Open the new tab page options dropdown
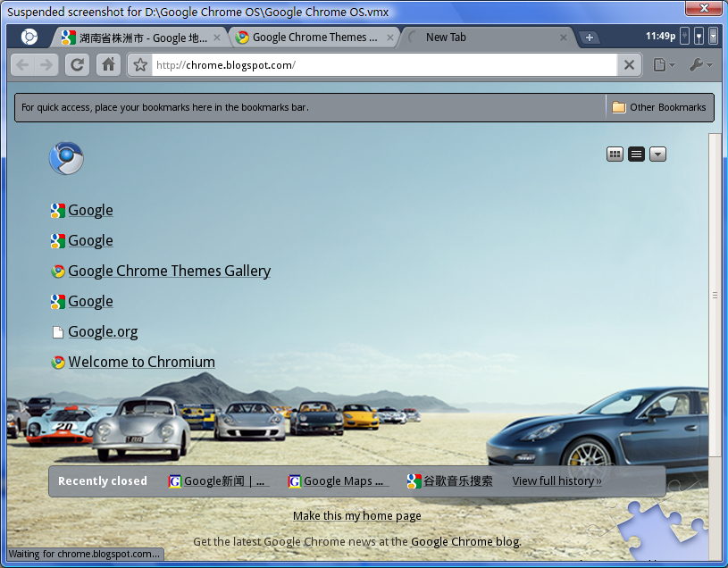This screenshot has width=728, height=568. click(x=657, y=155)
